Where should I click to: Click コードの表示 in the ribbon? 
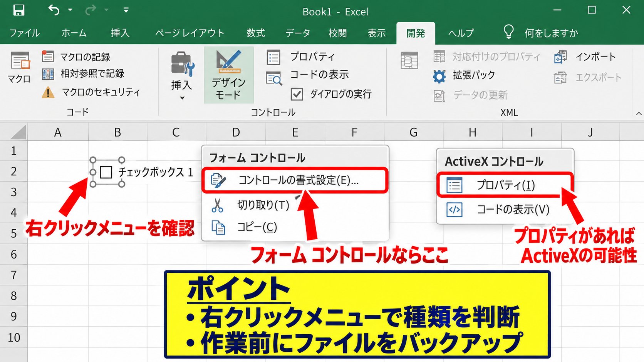tap(307, 75)
